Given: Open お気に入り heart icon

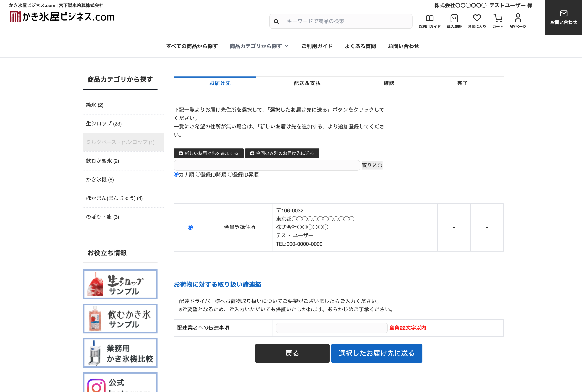Looking at the screenshot, I should click(477, 18).
